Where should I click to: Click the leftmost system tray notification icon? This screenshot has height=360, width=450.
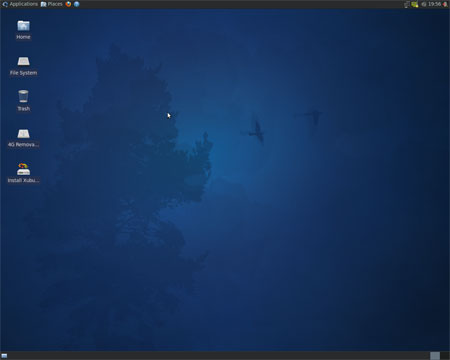407,4
